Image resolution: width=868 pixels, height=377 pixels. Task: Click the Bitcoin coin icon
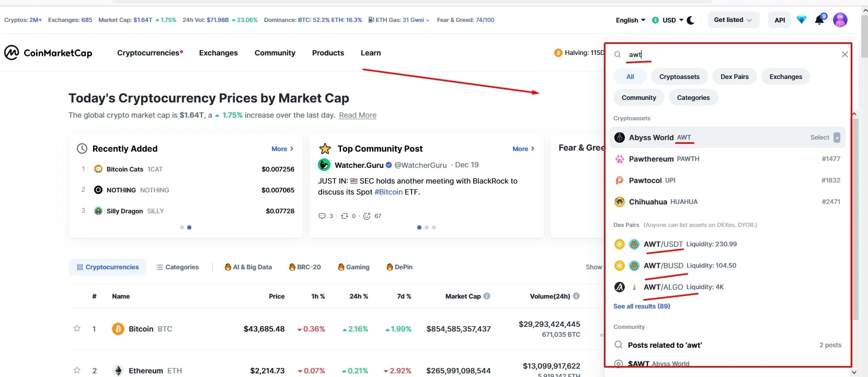pyautogui.click(x=118, y=329)
